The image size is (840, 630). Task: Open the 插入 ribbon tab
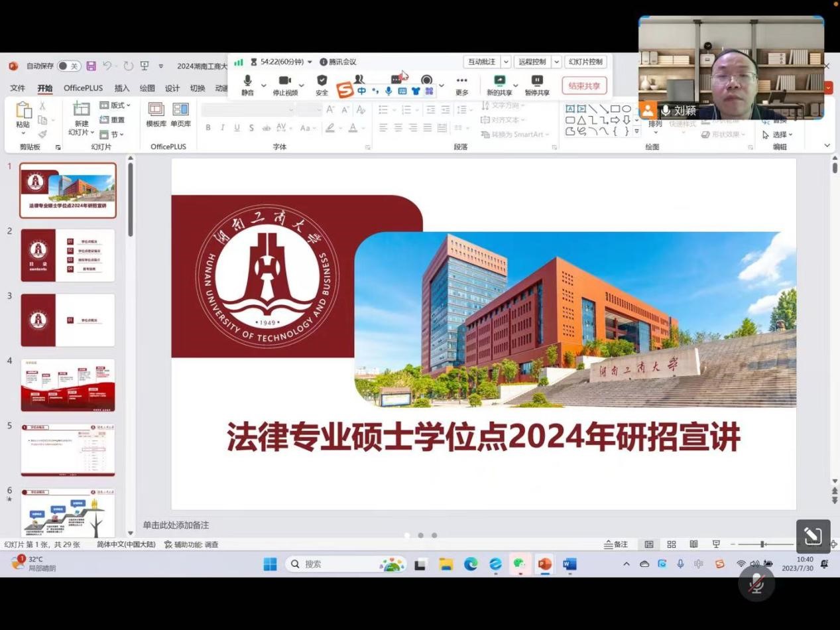(x=122, y=88)
